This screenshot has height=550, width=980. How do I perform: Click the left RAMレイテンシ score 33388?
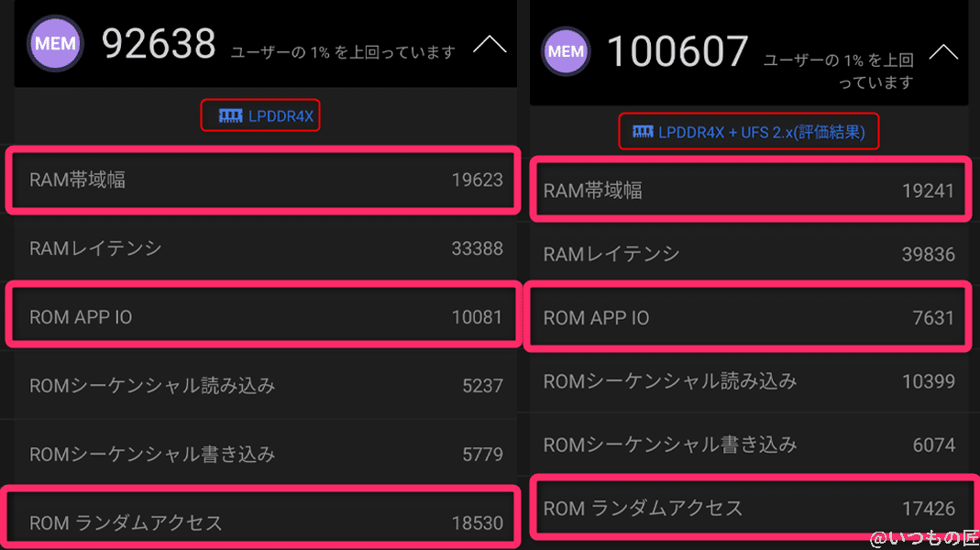click(x=478, y=248)
